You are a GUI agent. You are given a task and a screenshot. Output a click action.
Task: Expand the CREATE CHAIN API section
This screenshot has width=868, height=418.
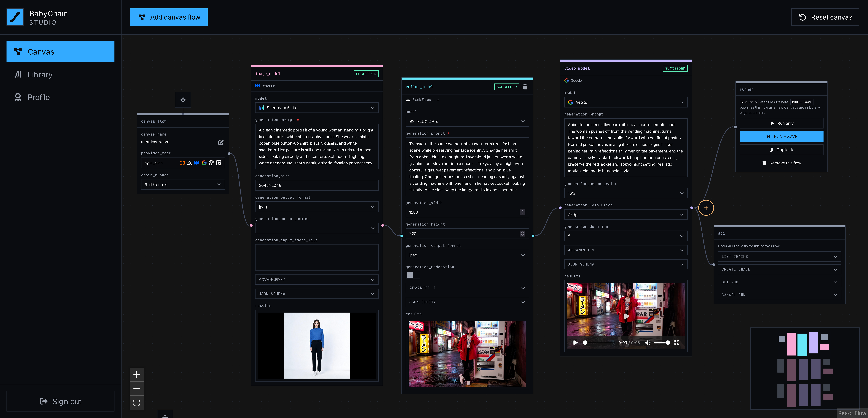[x=779, y=269]
